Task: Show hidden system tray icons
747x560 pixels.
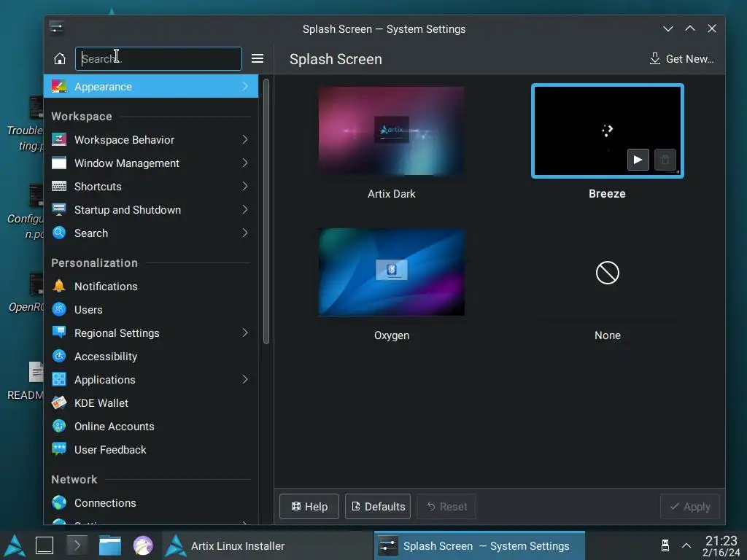Action: [x=686, y=545]
